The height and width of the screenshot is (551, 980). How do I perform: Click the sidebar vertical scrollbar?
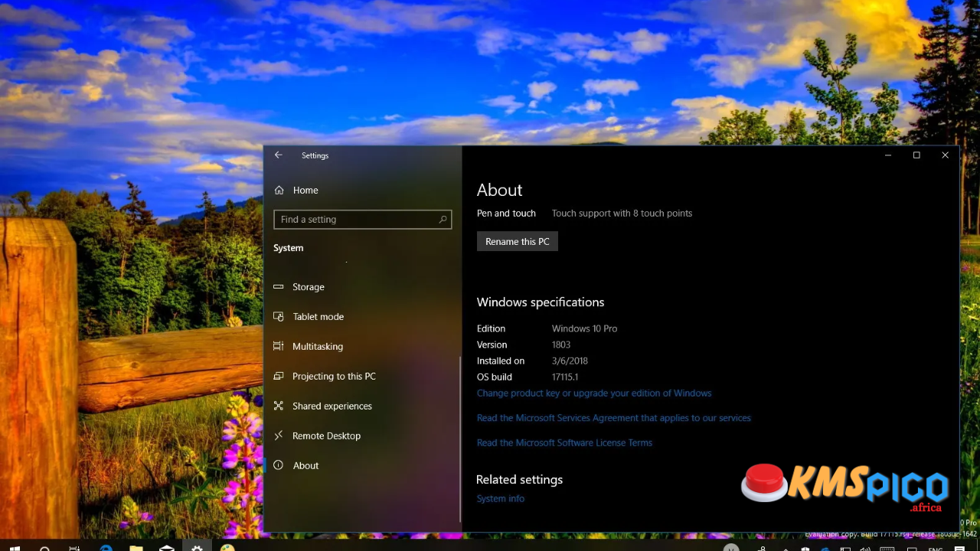click(459, 440)
